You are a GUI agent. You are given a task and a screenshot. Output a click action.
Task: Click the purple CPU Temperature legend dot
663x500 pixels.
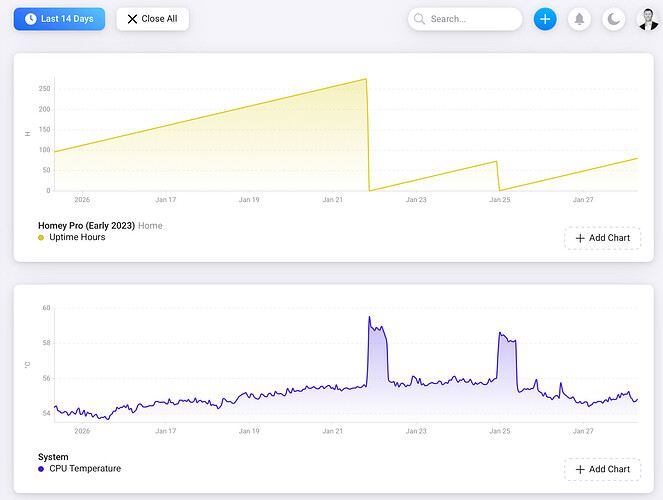[x=41, y=469]
